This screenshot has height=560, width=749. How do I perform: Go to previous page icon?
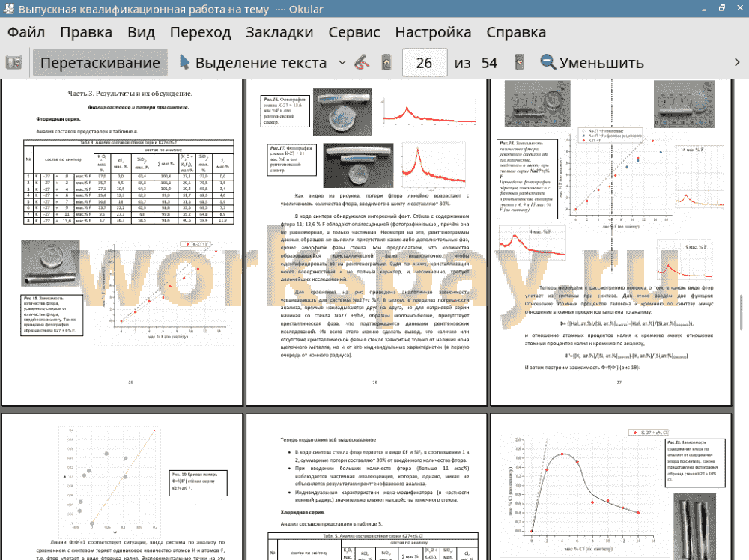pos(386,63)
